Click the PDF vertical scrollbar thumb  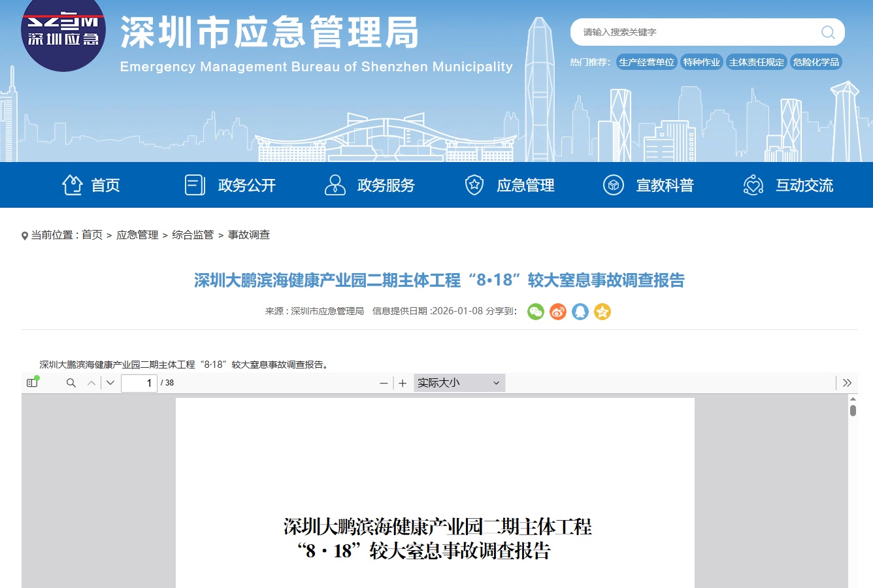pos(853,410)
